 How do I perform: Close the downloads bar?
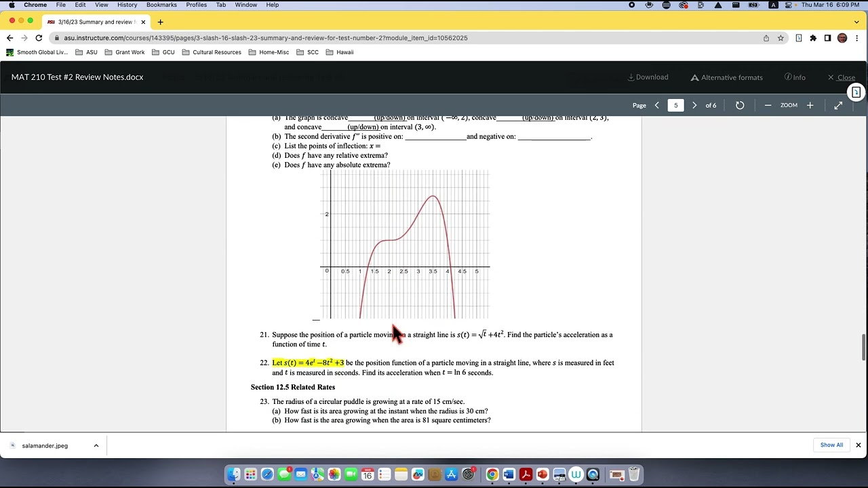858,445
